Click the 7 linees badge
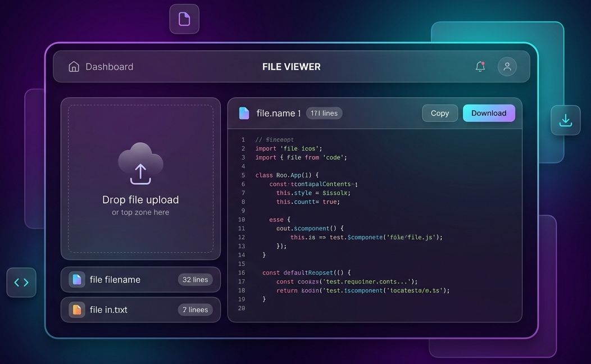Image resolution: width=591 pixels, height=364 pixels. [196, 310]
